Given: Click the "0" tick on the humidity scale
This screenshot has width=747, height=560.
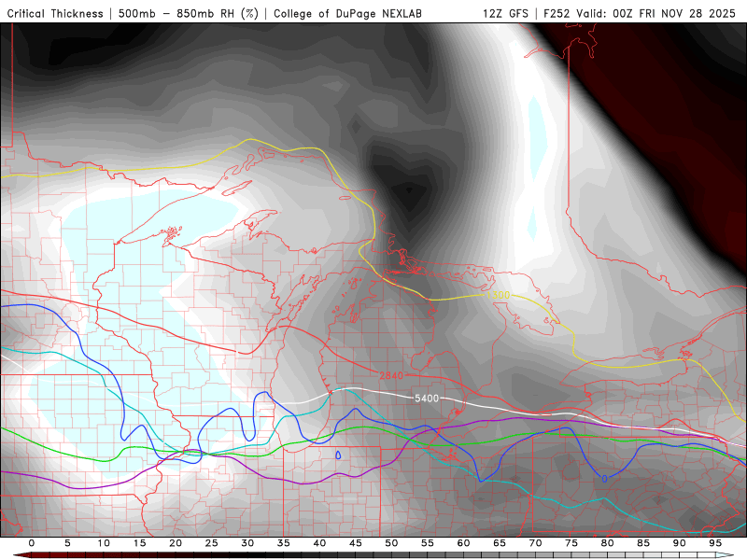Looking at the screenshot, I should click(x=32, y=543).
